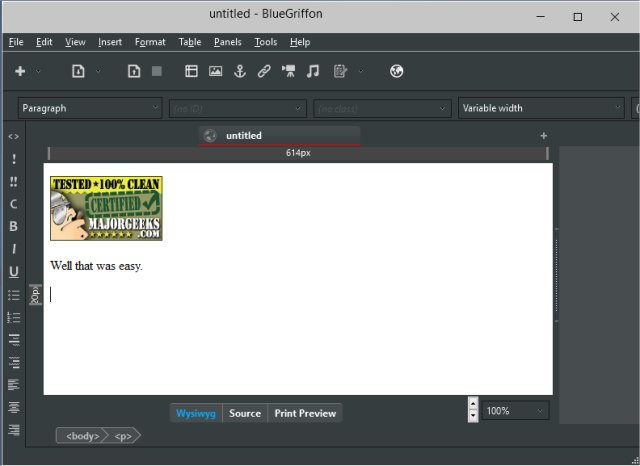Insert an anchor using toolbar icon
This screenshot has width=640, height=466.
point(240,71)
